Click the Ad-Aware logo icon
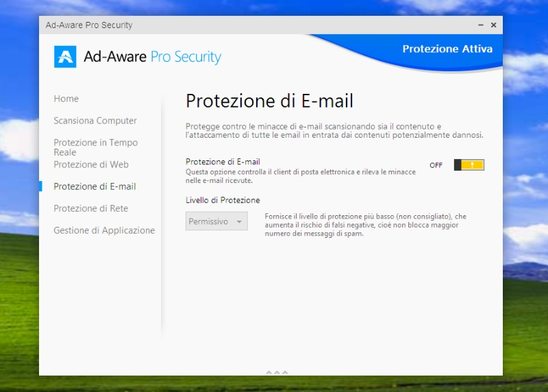The image size is (548, 392). pos(65,57)
